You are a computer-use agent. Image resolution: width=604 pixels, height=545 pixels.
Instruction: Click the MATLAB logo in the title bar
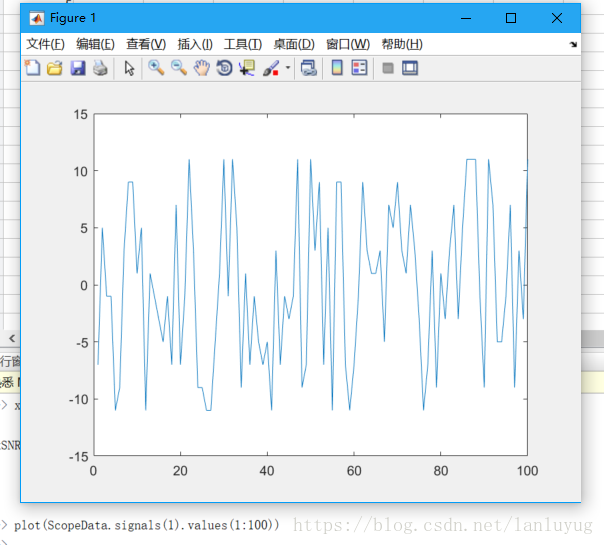pyautogui.click(x=37, y=18)
